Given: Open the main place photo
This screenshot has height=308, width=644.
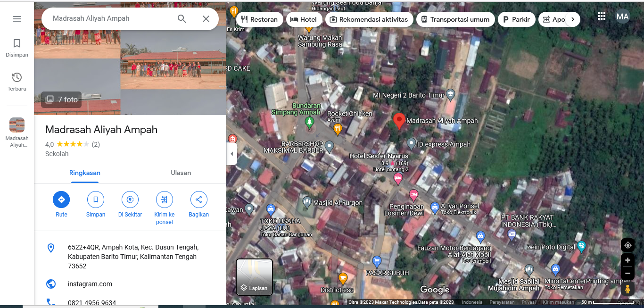Looking at the screenshot, I should tap(130, 58).
